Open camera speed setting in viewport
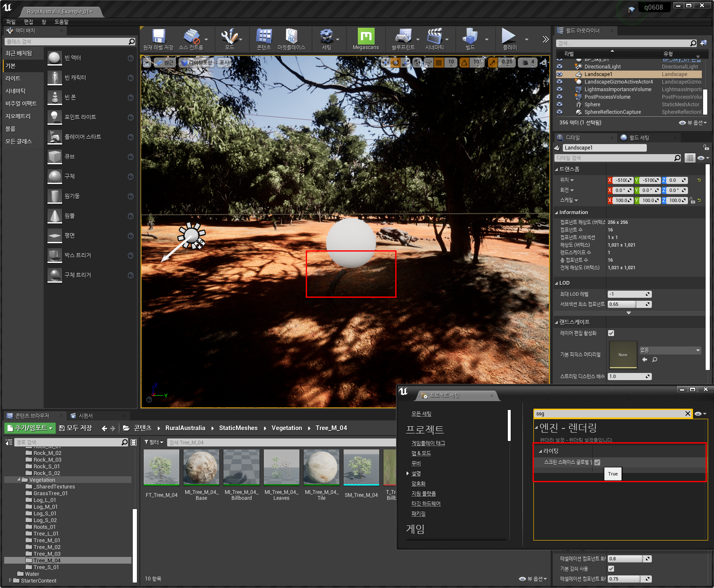The image size is (714, 588). 528,63
